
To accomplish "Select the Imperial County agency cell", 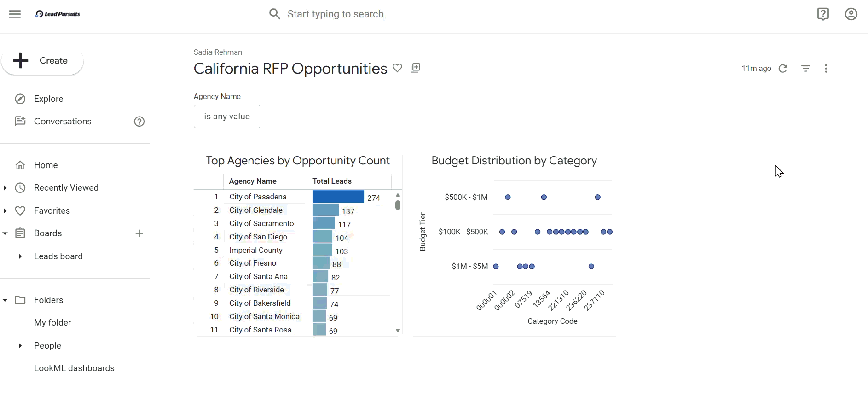I will pos(256,251).
